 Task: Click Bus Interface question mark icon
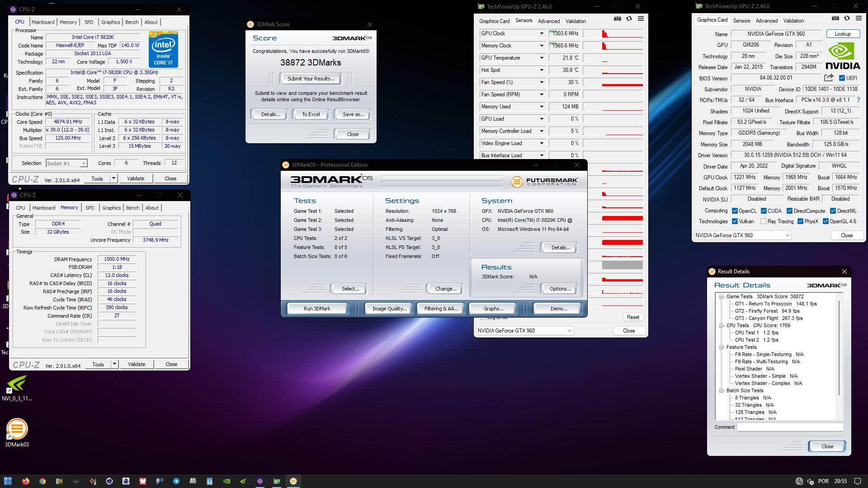click(x=858, y=100)
